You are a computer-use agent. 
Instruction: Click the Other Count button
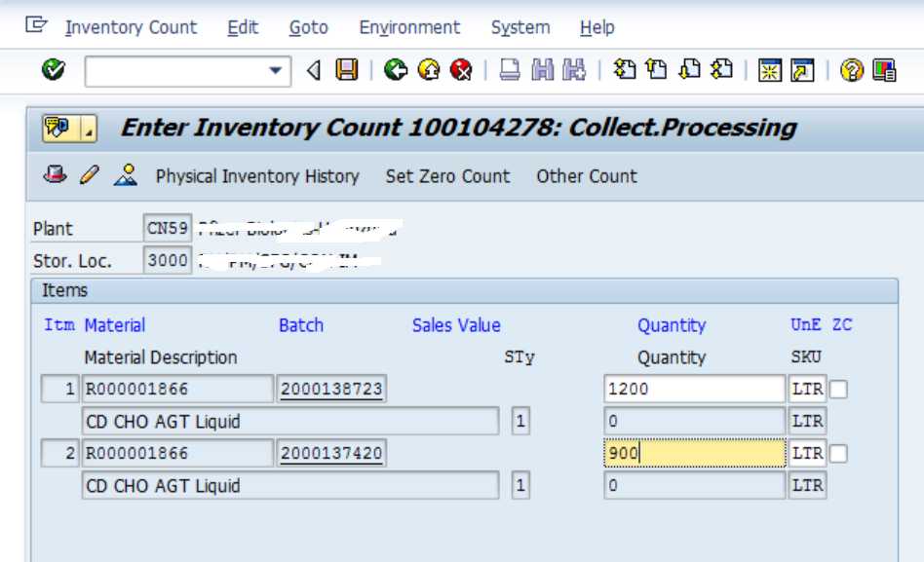point(587,176)
